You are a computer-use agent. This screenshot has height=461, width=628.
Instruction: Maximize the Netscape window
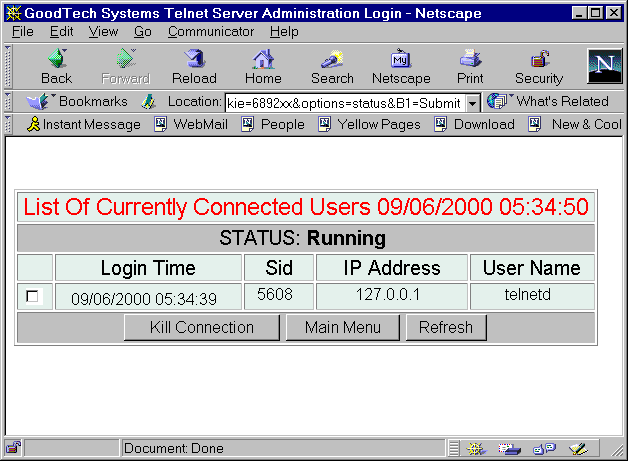[x=596, y=13]
